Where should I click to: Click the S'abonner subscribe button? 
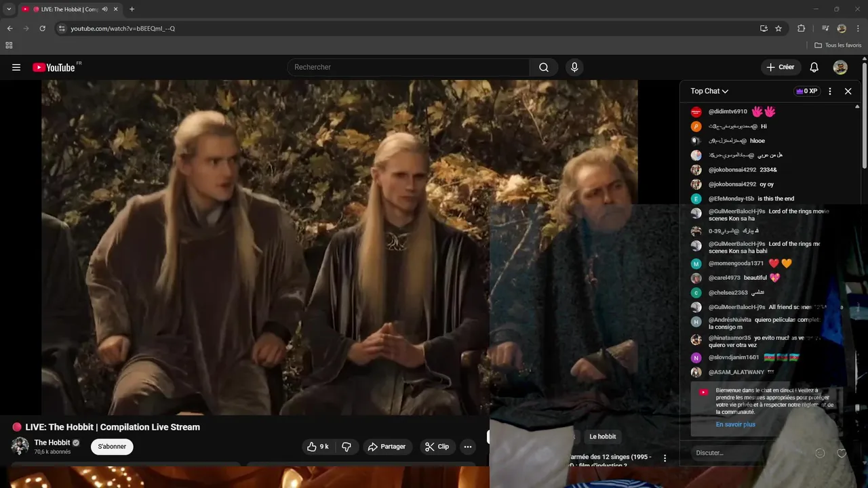(x=112, y=447)
